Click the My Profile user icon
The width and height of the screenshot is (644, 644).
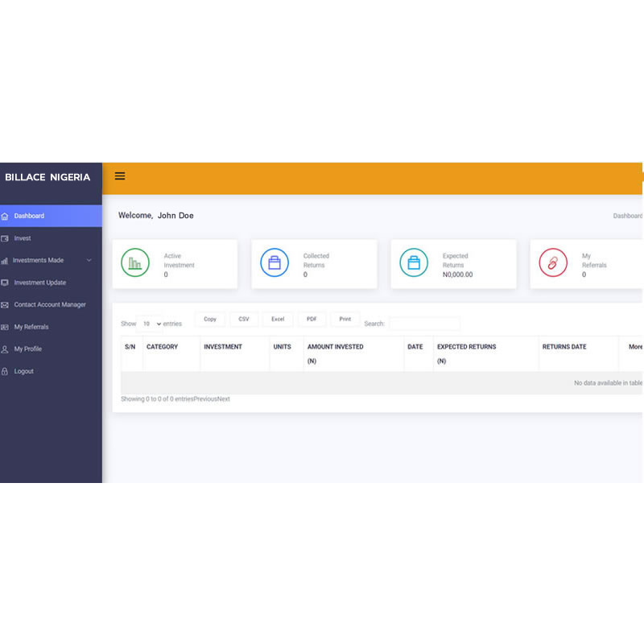click(x=5, y=349)
